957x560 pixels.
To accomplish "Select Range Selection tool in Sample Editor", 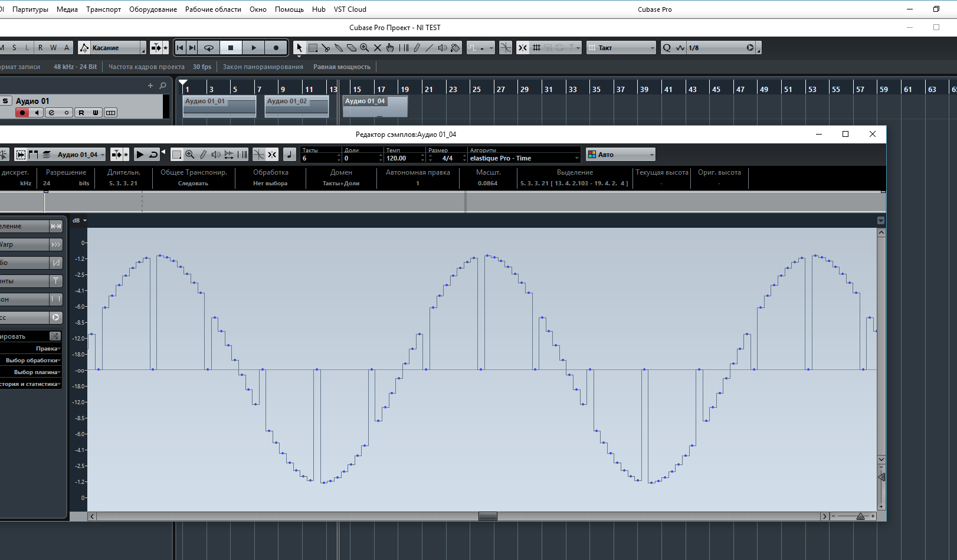I will [176, 155].
